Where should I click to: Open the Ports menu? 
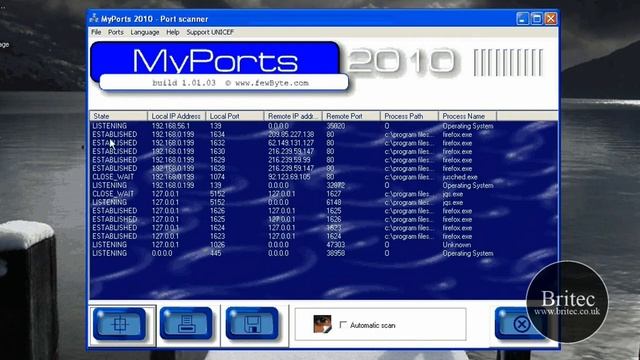coord(116,32)
